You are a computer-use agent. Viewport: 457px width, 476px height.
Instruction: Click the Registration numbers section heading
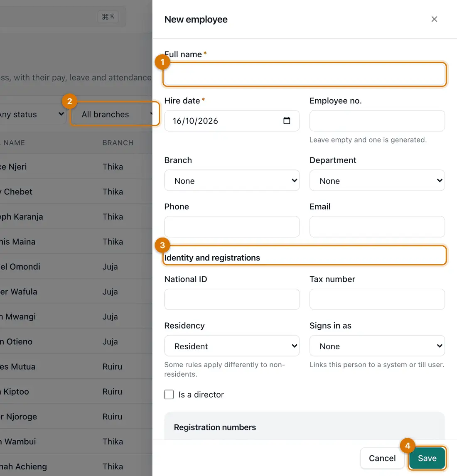click(215, 427)
